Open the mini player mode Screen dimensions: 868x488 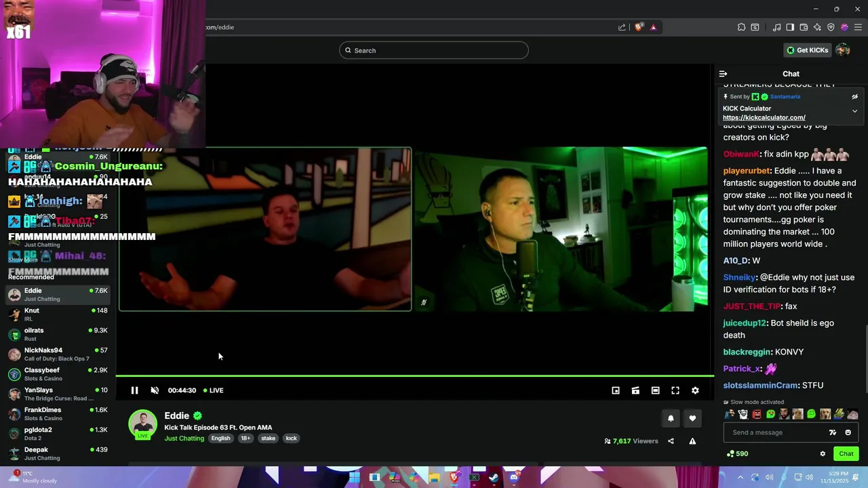[x=616, y=390]
